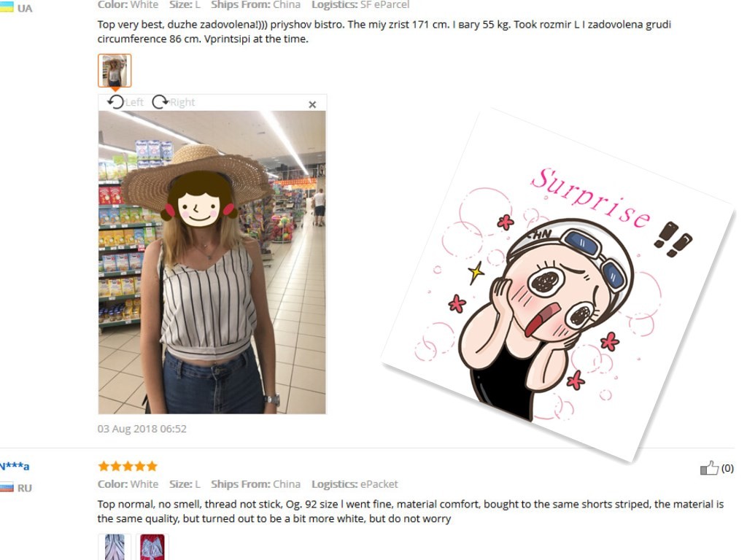This screenshot has width=747, height=560.
Task: Click the Logistics: ePacket text
Action: click(x=355, y=484)
